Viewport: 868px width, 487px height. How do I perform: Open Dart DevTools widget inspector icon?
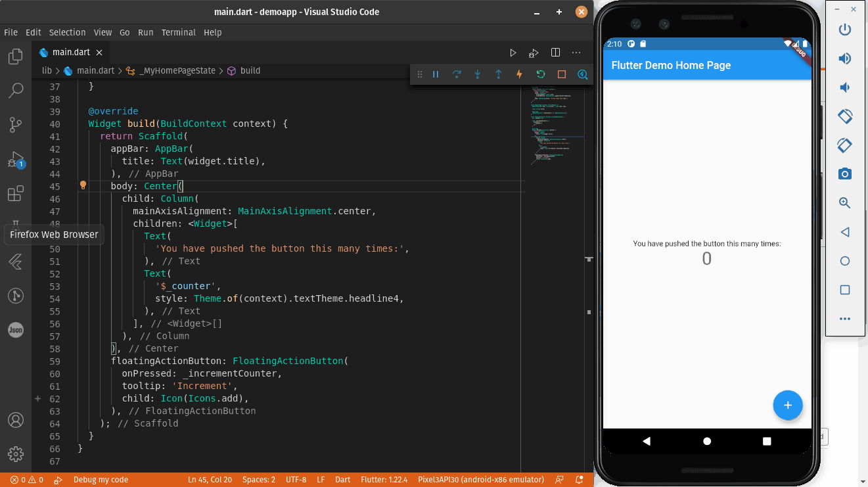[x=582, y=74]
